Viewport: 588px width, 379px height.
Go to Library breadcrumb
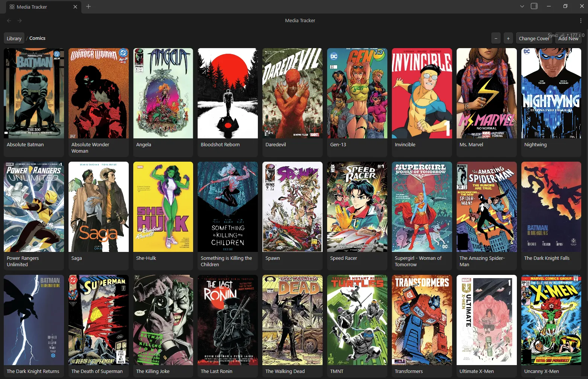14,38
